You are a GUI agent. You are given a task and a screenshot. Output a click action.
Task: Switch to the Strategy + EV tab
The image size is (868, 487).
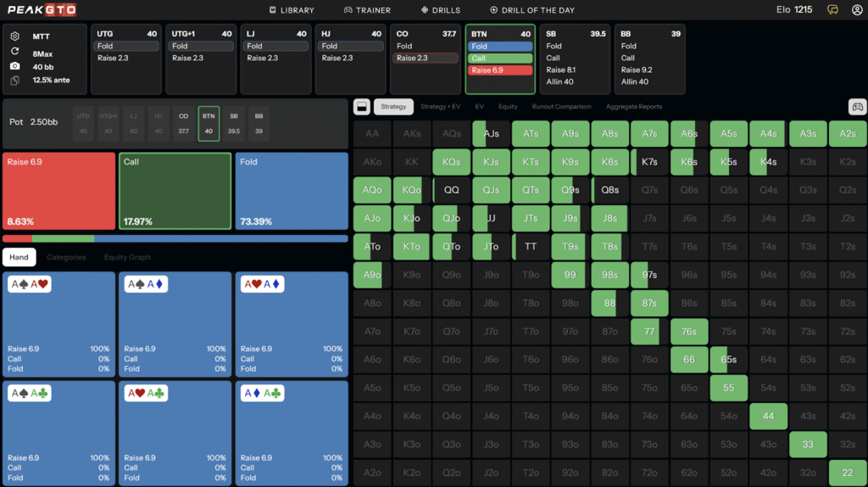click(441, 107)
